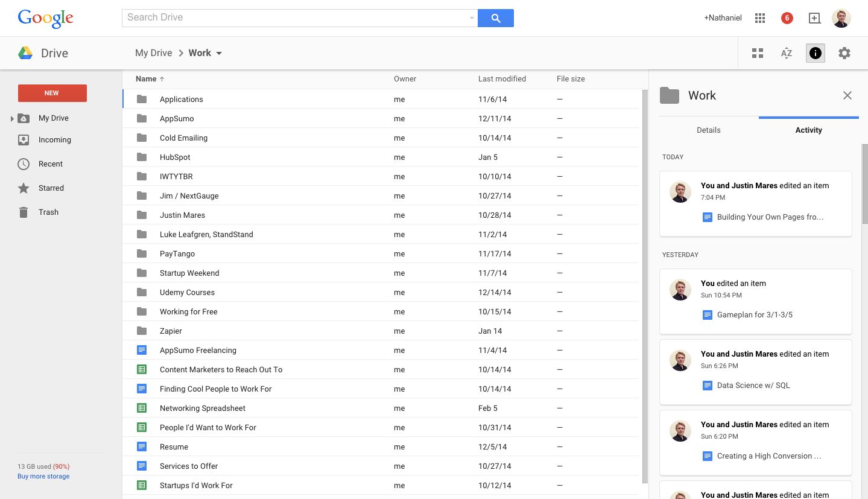
Task: Click the info panel icon
Action: click(815, 53)
